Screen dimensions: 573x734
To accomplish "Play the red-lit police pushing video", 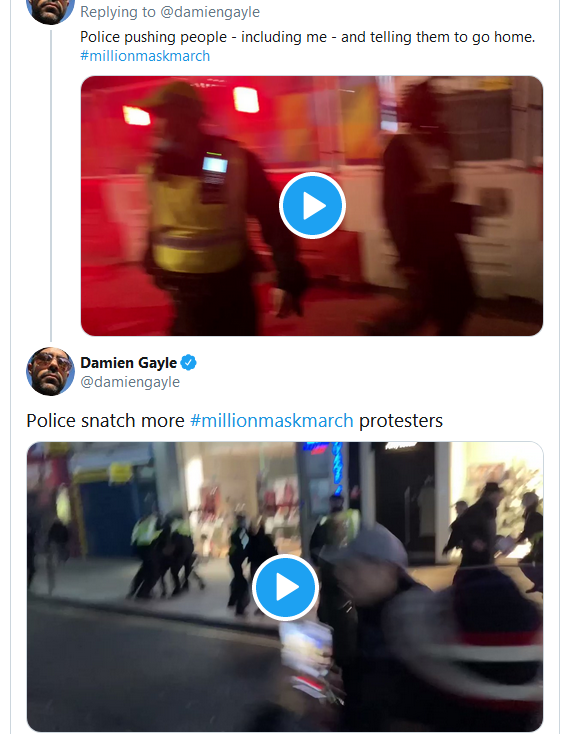I will [x=312, y=206].
